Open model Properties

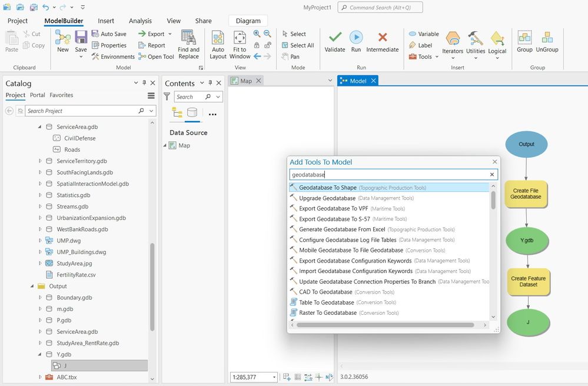(x=109, y=45)
